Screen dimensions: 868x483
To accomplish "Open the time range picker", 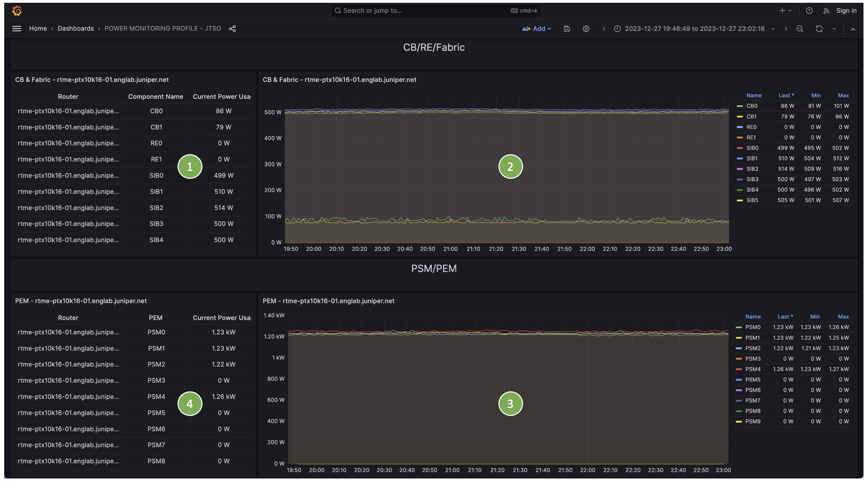I will 694,28.
